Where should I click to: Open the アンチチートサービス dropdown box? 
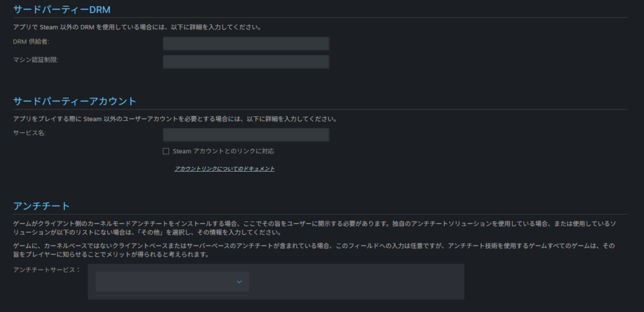[x=172, y=282]
